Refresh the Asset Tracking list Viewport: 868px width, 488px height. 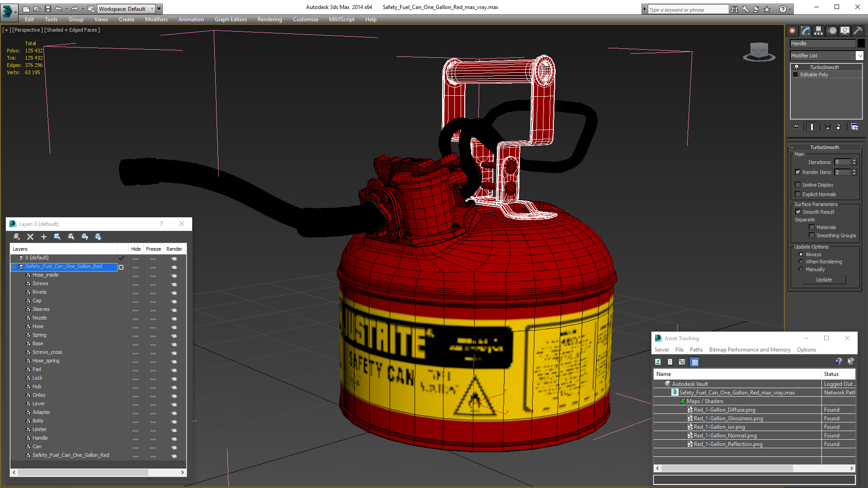[658, 362]
